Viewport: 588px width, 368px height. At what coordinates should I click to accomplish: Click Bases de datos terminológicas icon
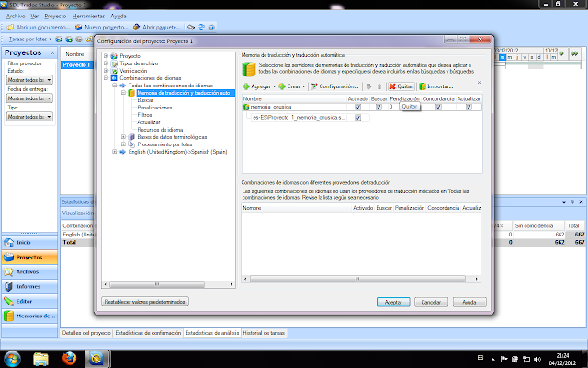[131, 137]
